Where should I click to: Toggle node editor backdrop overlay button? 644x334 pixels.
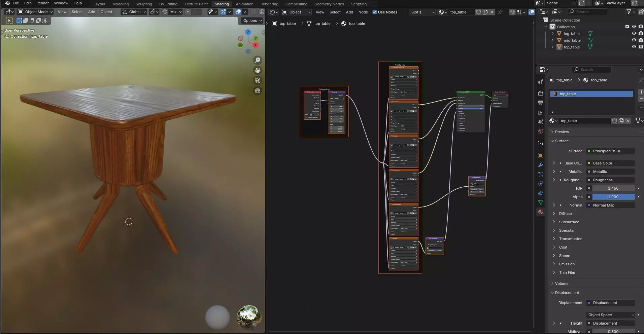[531, 12]
